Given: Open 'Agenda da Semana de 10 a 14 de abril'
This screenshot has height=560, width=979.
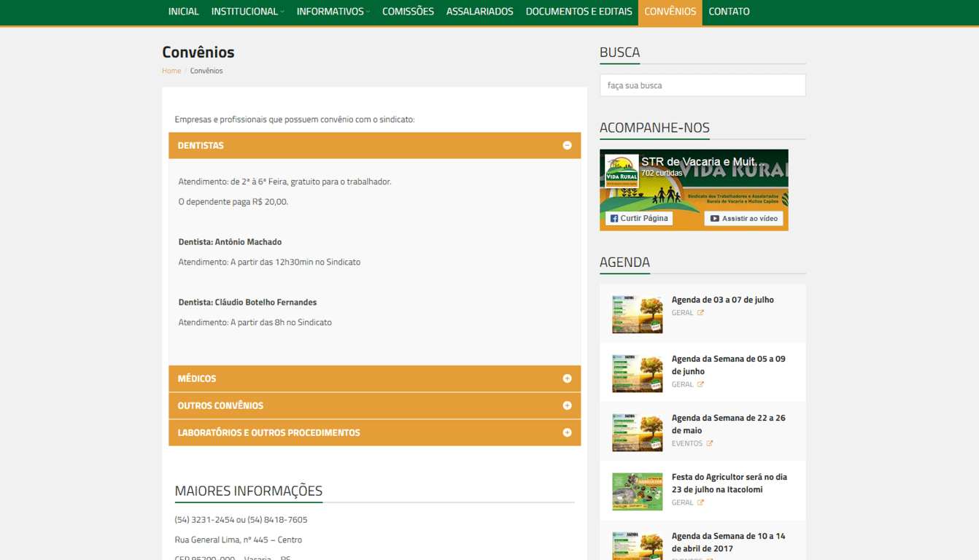Looking at the screenshot, I should point(729,542).
